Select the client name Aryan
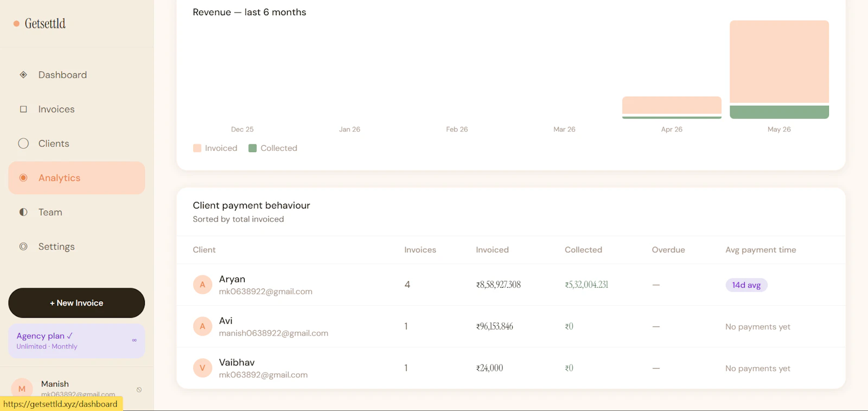 [x=232, y=279]
